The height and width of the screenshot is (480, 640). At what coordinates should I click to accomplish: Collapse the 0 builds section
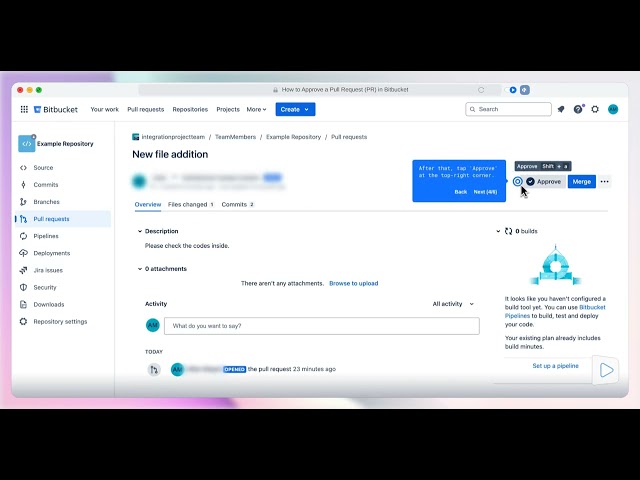coord(498,231)
